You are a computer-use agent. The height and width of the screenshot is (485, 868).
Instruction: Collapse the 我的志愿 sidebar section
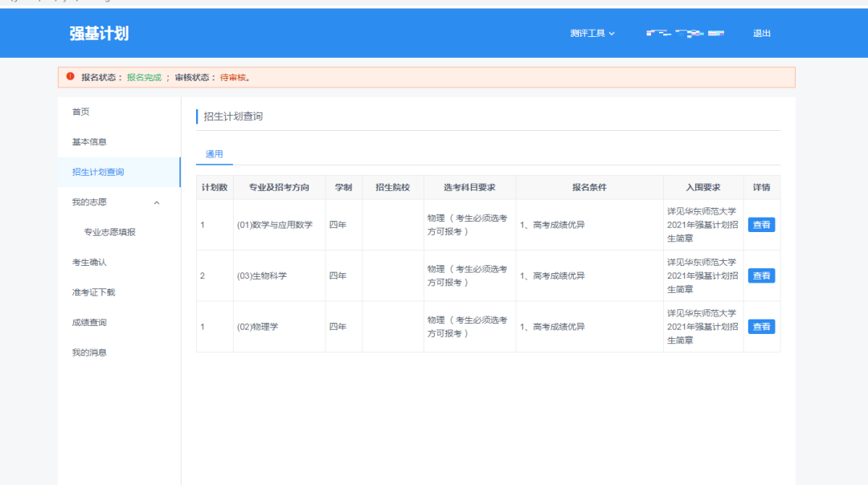tap(157, 202)
